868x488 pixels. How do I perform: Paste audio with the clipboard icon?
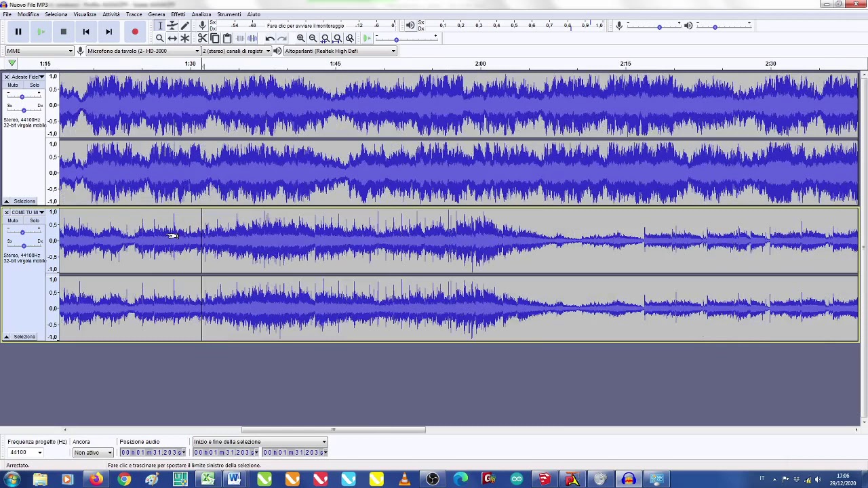click(x=226, y=39)
